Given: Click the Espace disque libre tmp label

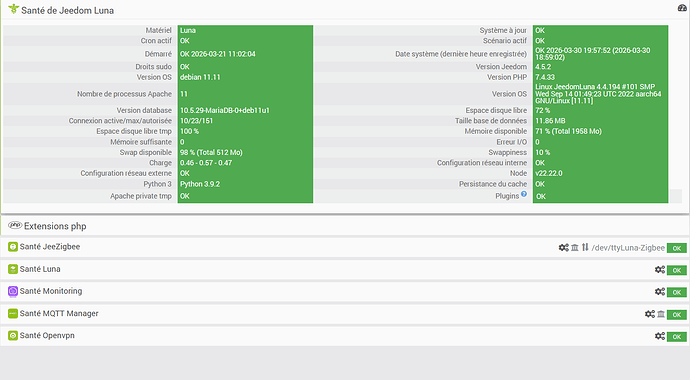Looking at the screenshot, I should 134,131.
